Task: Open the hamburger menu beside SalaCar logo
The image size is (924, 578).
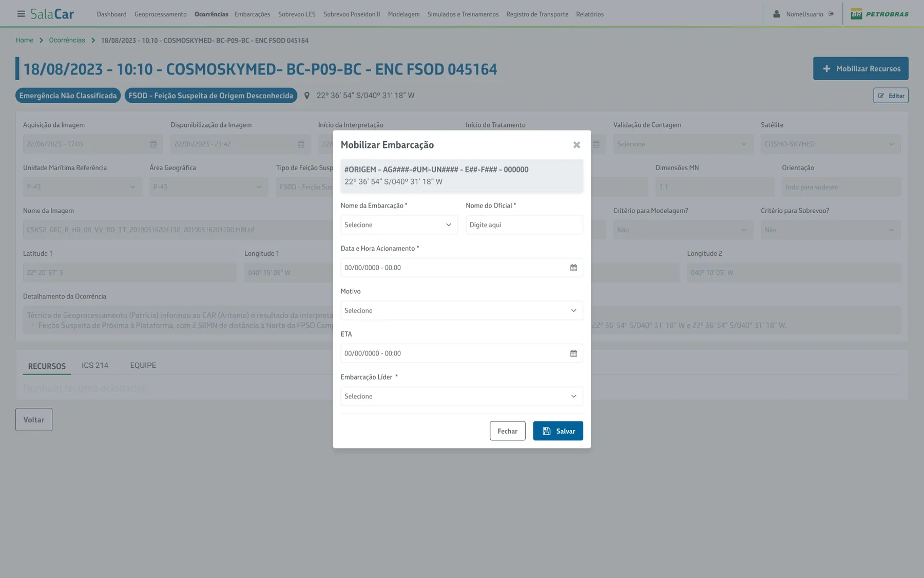Action: pos(21,14)
